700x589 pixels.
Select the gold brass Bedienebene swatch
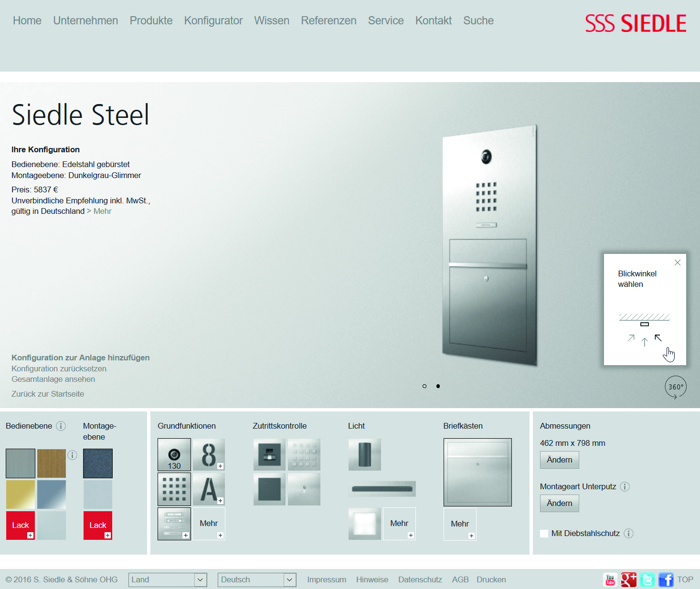click(21, 494)
